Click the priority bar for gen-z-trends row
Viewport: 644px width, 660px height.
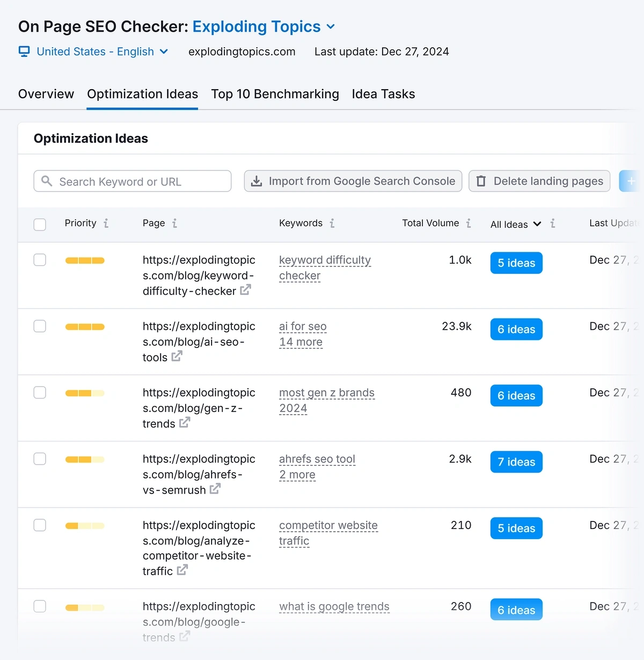[x=85, y=393]
